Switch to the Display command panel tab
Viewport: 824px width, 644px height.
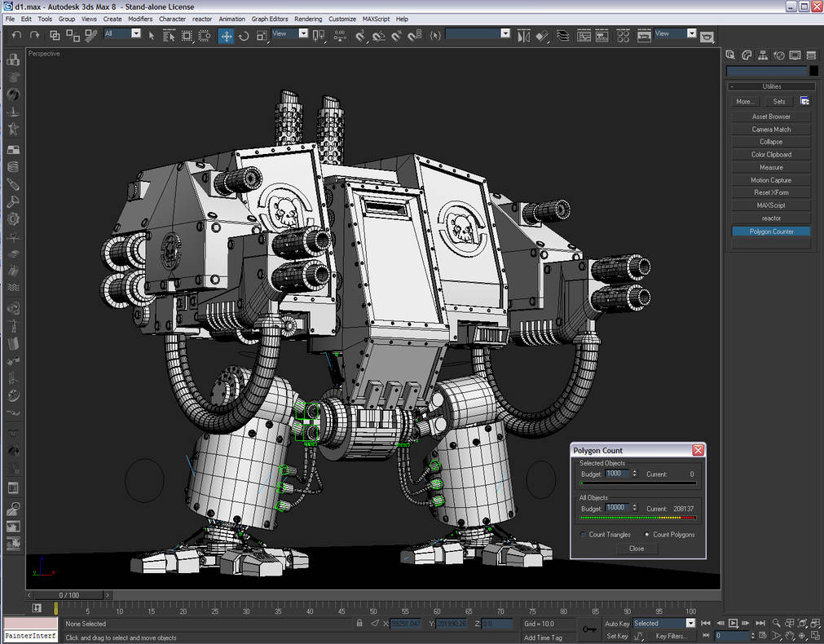click(x=795, y=55)
